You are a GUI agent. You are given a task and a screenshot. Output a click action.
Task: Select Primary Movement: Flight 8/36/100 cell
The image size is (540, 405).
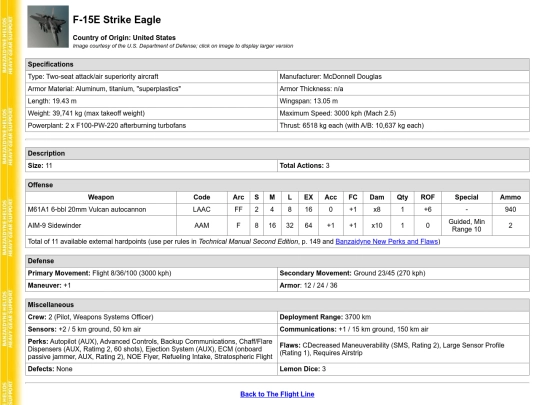click(152, 273)
